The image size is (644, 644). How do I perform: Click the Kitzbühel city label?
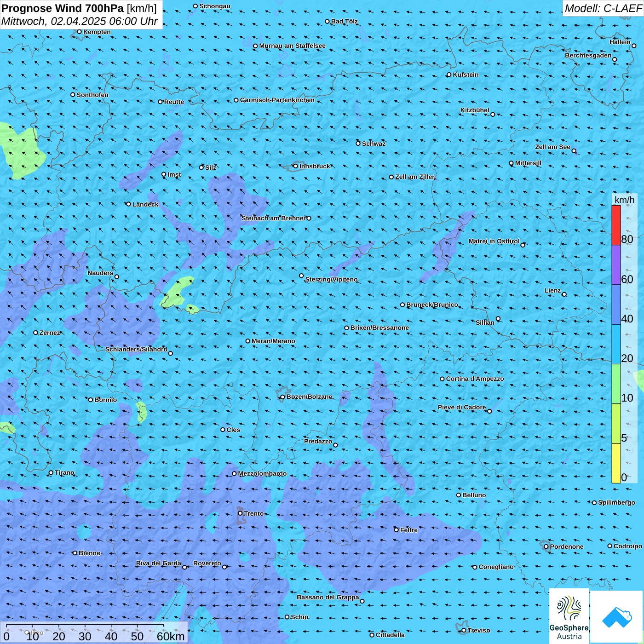coord(475,110)
